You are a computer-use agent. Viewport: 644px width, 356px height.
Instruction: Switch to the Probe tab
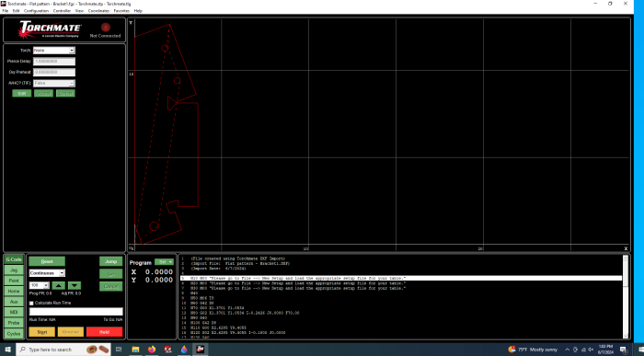(x=14, y=323)
